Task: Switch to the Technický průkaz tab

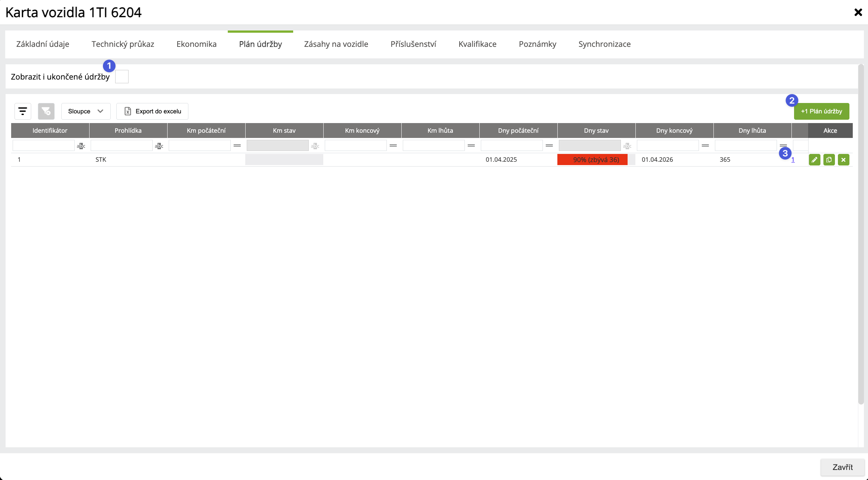Action: (x=123, y=44)
